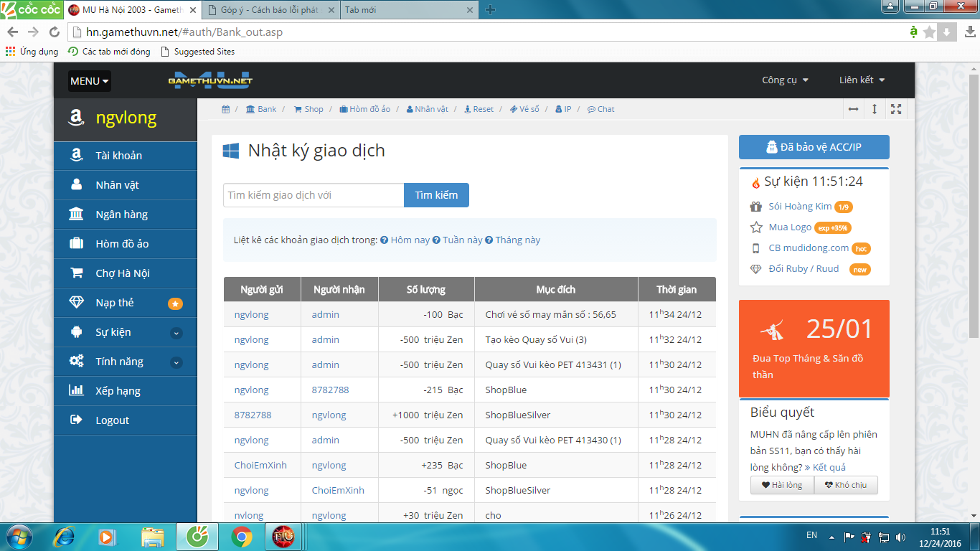The width and height of the screenshot is (980, 551).
Task: Launch Chrome from taskbar
Action: (x=241, y=537)
